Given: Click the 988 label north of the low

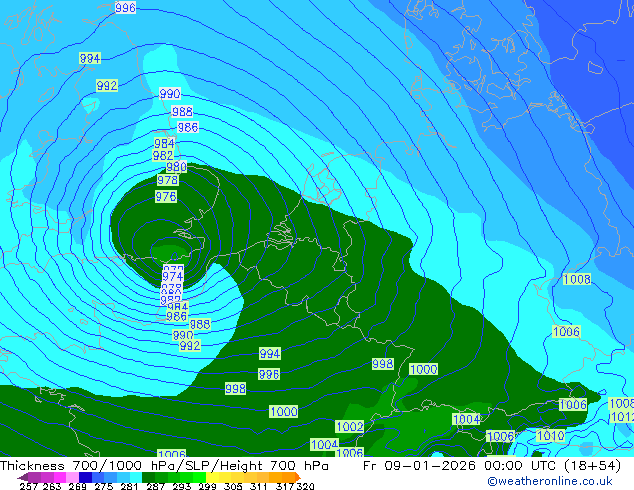Looking at the screenshot, I should 182,111.
